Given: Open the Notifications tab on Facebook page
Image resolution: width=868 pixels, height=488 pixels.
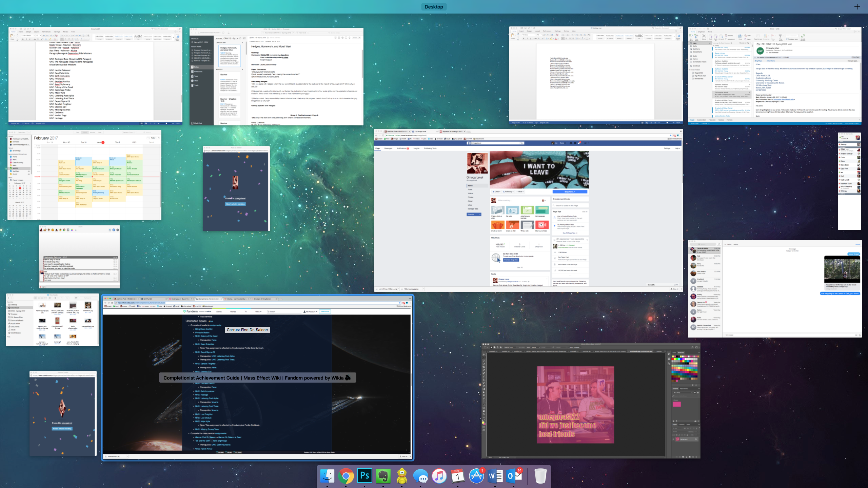Looking at the screenshot, I should pyautogui.click(x=403, y=148).
